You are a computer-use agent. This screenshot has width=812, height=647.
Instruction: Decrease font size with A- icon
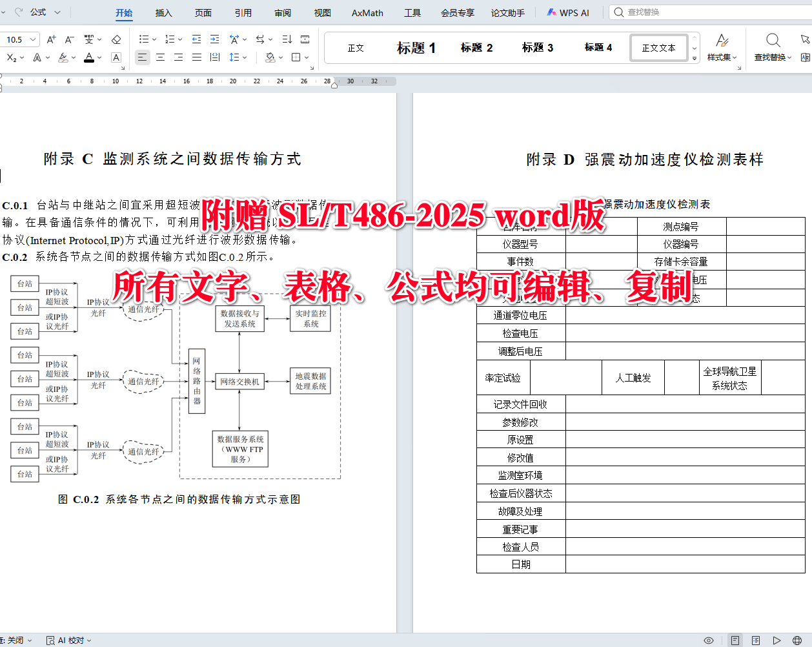coord(70,39)
